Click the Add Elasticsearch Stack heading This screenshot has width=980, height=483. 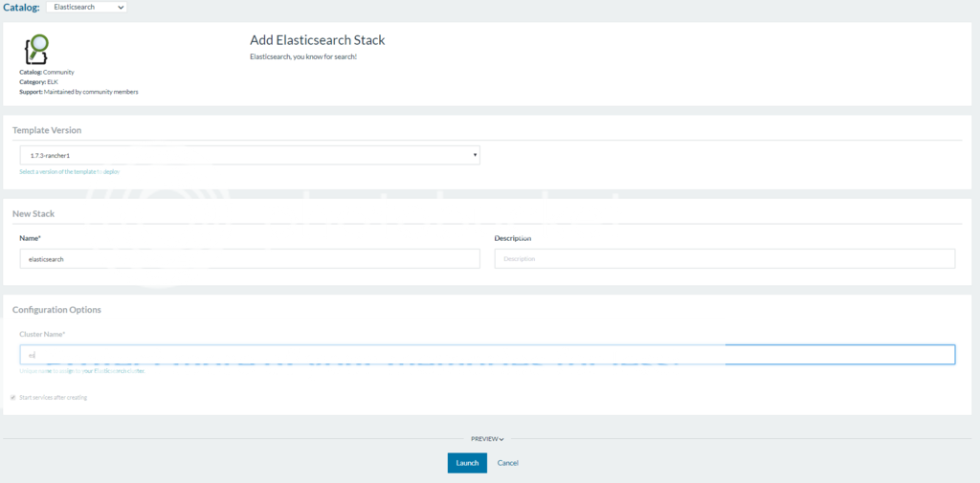pos(317,40)
